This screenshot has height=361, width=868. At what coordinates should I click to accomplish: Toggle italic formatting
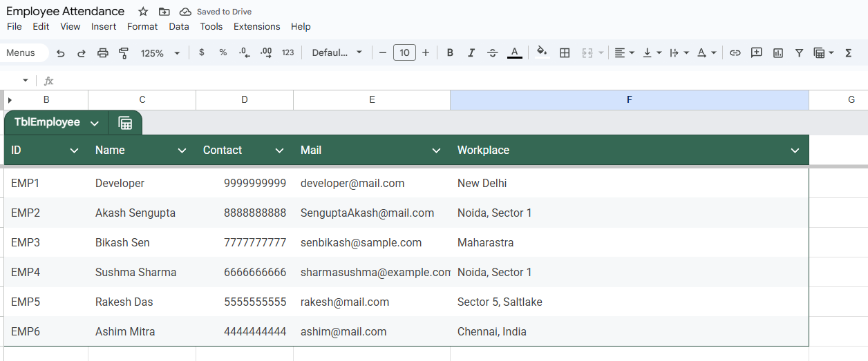pyautogui.click(x=471, y=52)
